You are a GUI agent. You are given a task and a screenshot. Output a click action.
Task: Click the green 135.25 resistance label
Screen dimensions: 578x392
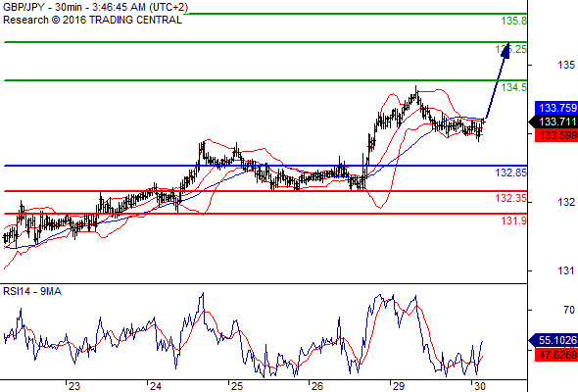coord(511,49)
